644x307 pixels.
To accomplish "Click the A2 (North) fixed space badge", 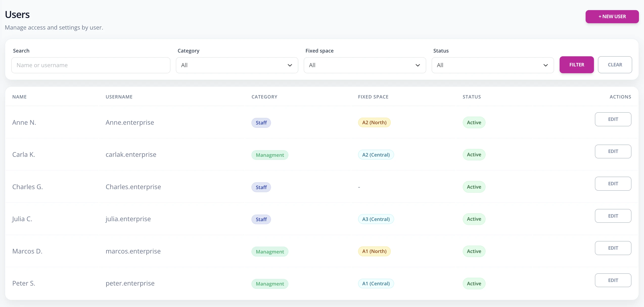I will tap(374, 123).
